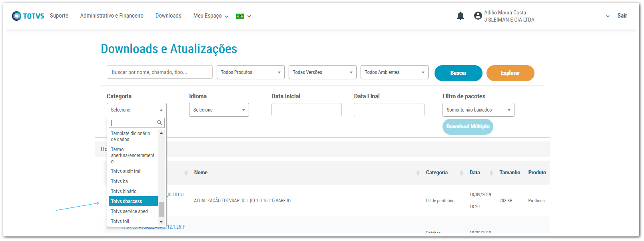
Task: Choose Totvs audit trail option
Action: [x=134, y=171]
